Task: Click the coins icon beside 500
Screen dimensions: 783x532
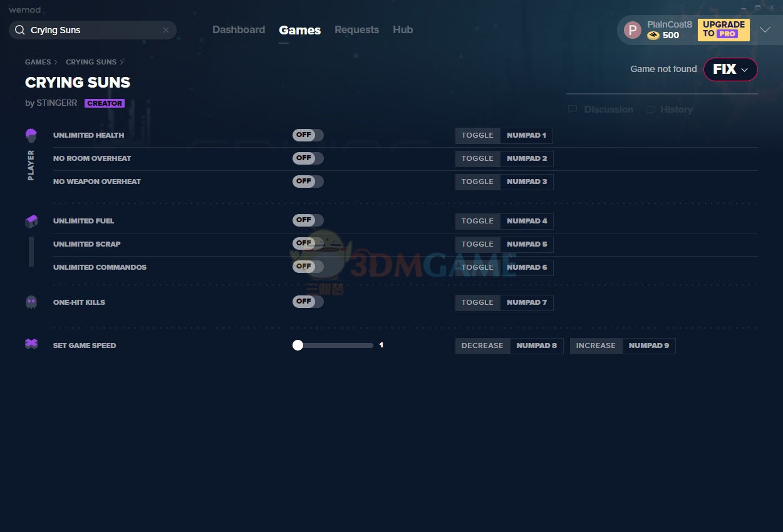Action: 653,35
